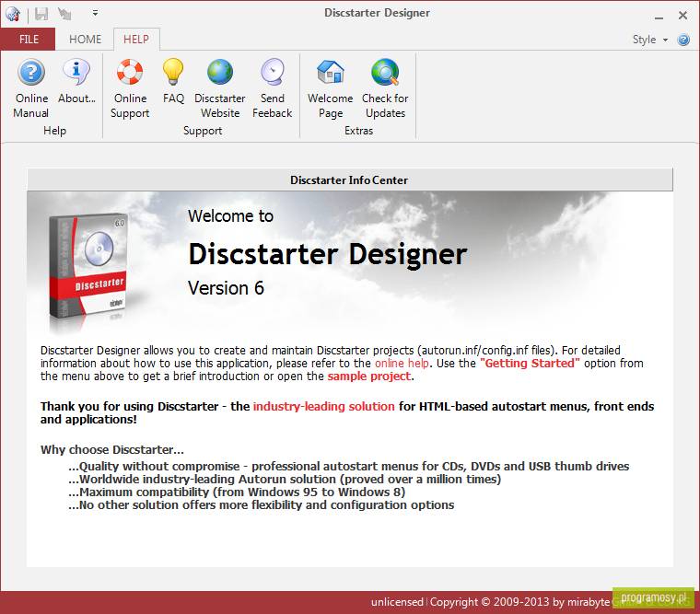Open the FAQ lightbulb icon
Image resolution: width=700 pixels, height=614 pixels.
point(173,72)
